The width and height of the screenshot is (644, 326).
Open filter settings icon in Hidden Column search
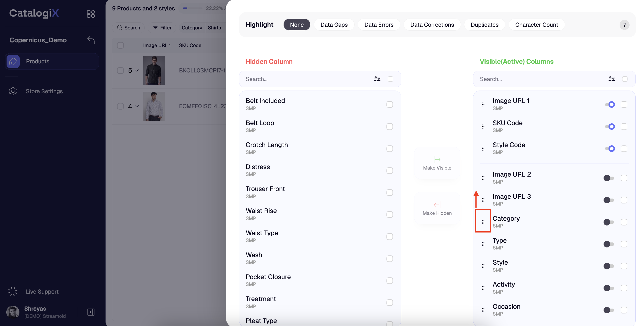377,79
